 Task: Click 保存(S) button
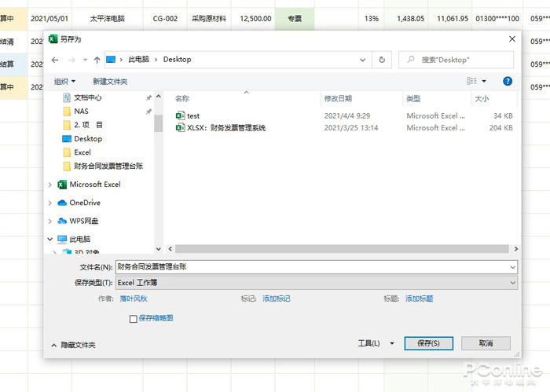(x=428, y=343)
